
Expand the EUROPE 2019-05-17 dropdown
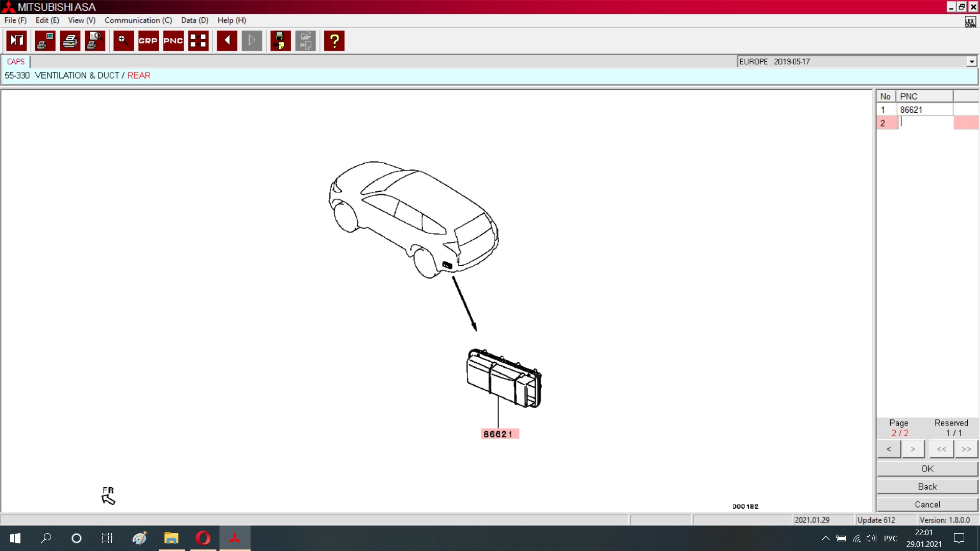tap(971, 62)
